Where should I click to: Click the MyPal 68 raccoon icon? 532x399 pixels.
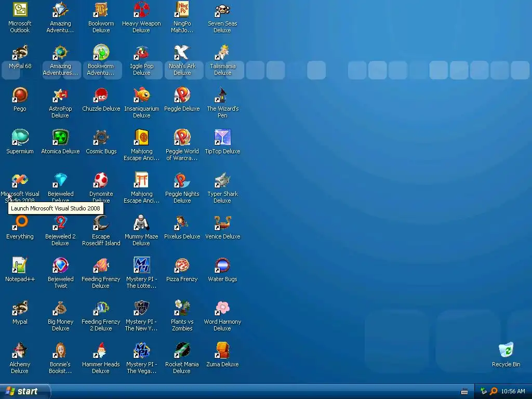click(20, 52)
